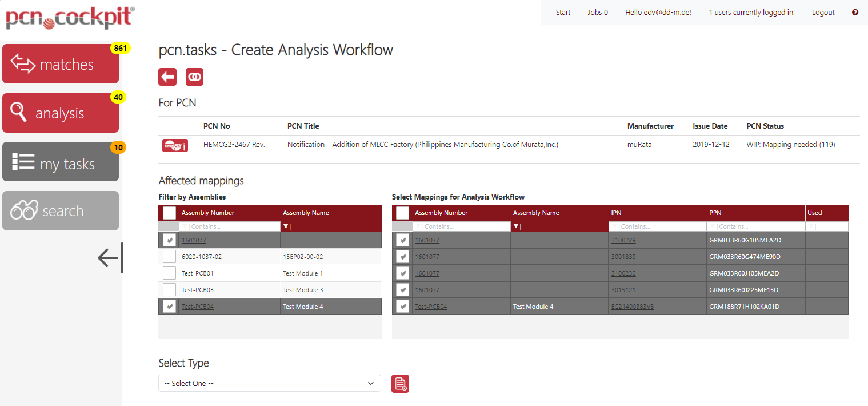This screenshot has height=406, width=868.
Task: Click the linked rings mapping icon
Action: 194,77
